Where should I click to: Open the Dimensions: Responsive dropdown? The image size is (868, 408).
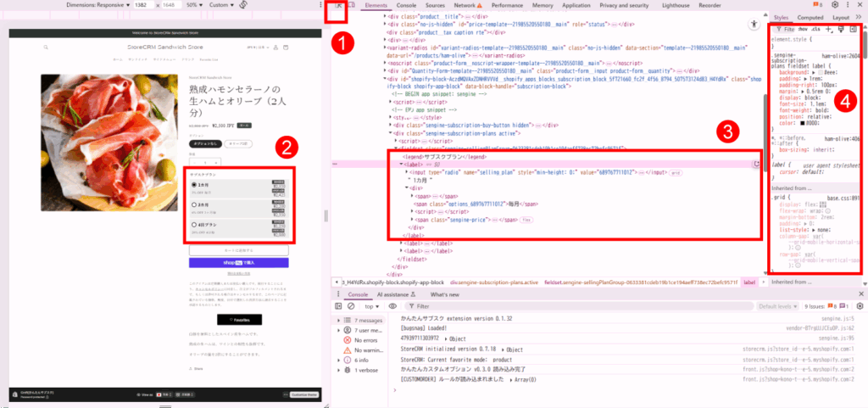[x=98, y=5]
